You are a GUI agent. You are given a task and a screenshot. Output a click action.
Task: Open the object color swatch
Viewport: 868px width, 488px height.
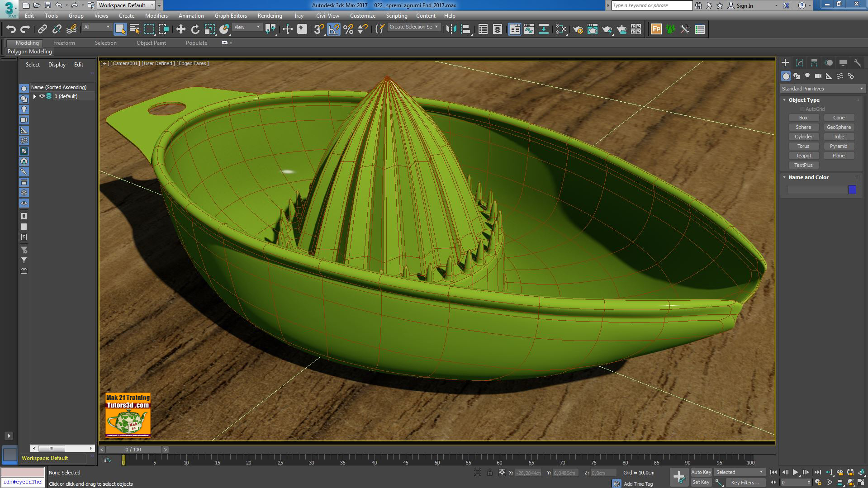click(852, 190)
